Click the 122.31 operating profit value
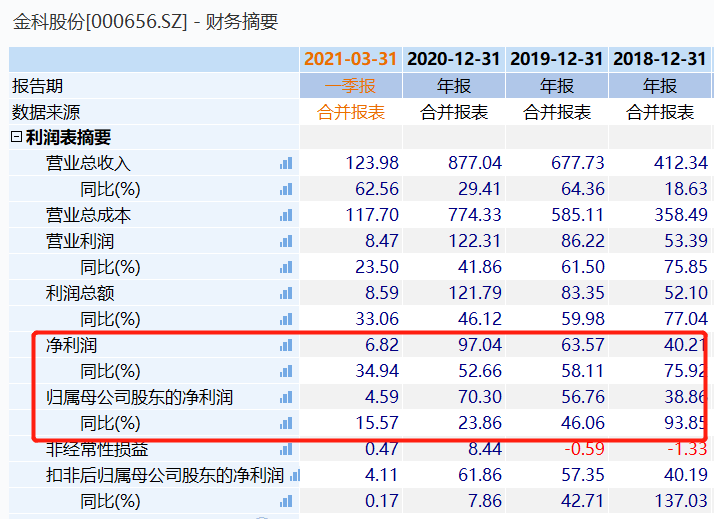 [x=475, y=241]
